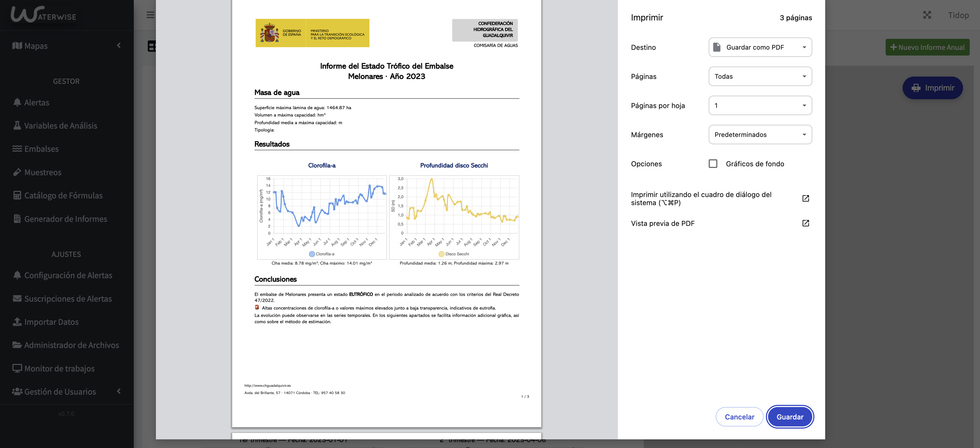Expand the Mapas submenu chevron
The height and width of the screenshot is (448, 980).
tap(119, 46)
